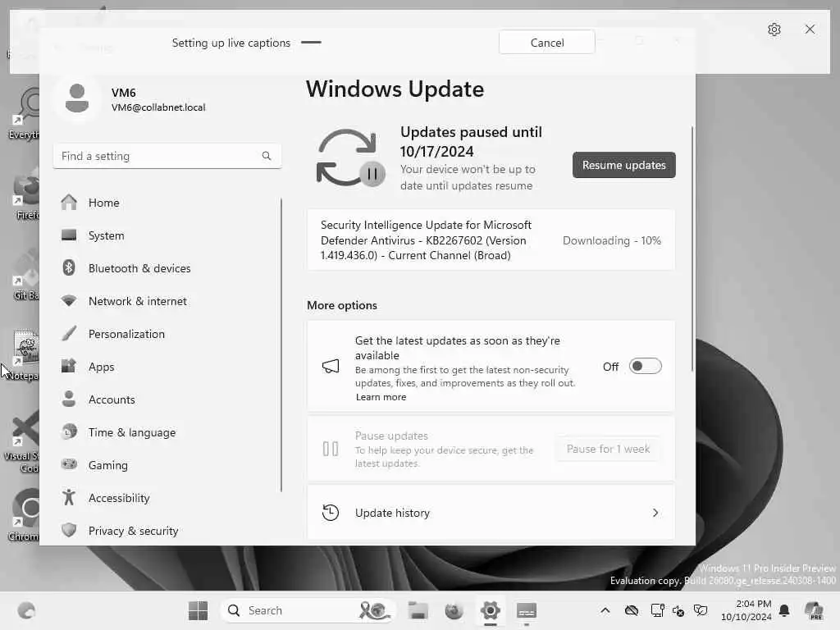Click Pause for 1 week button

tap(608, 449)
